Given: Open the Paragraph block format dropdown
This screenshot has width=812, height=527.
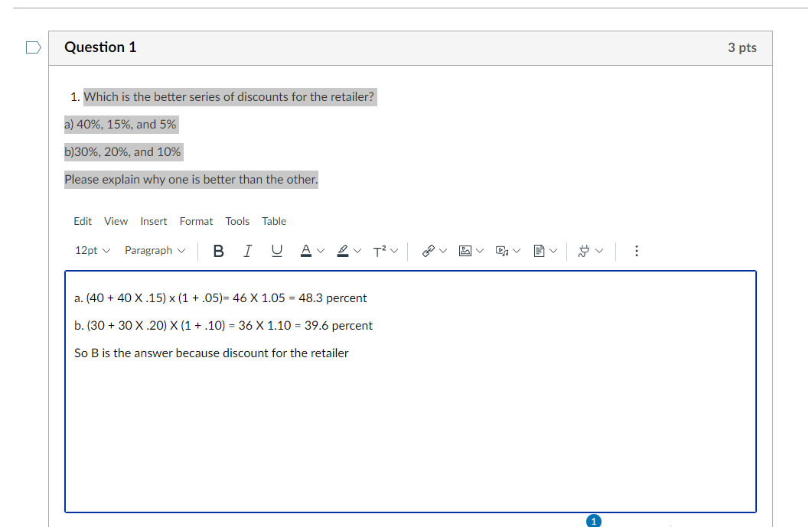Looking at the screenshot, I should click(155, 251).
